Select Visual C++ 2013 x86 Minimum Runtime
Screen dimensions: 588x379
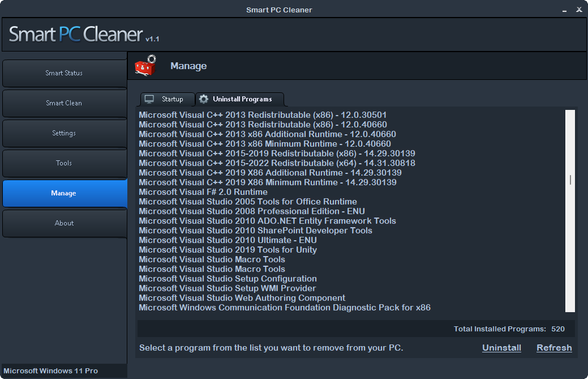265,144
